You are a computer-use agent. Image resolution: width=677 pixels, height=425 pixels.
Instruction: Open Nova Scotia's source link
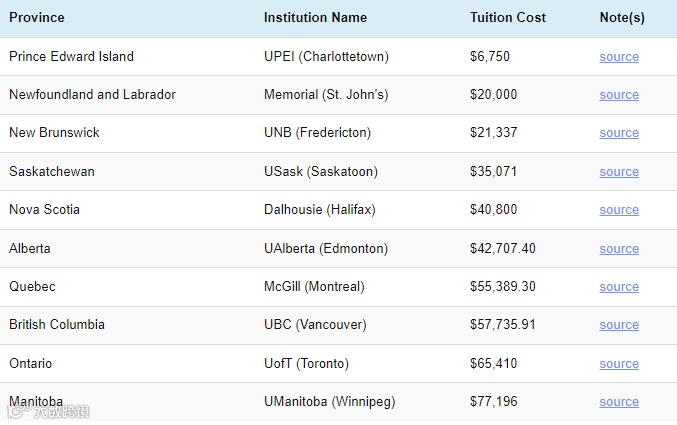[x=619, y=210]
